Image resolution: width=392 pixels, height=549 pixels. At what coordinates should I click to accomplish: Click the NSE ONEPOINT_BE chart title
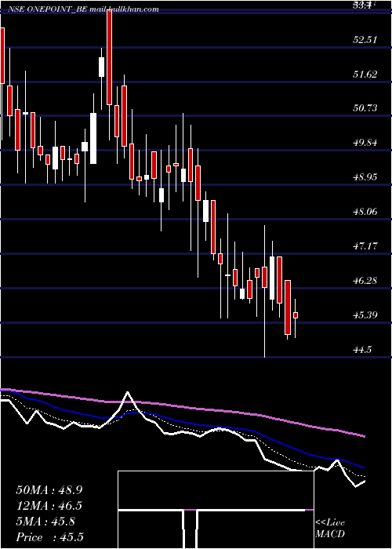[x=48, y=9]
